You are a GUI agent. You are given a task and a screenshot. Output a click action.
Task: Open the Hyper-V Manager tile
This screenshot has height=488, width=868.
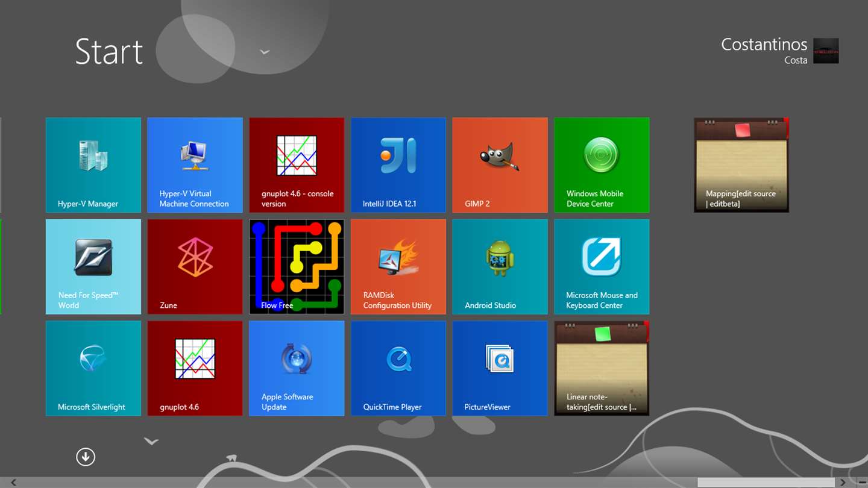(x=93, y=165)
